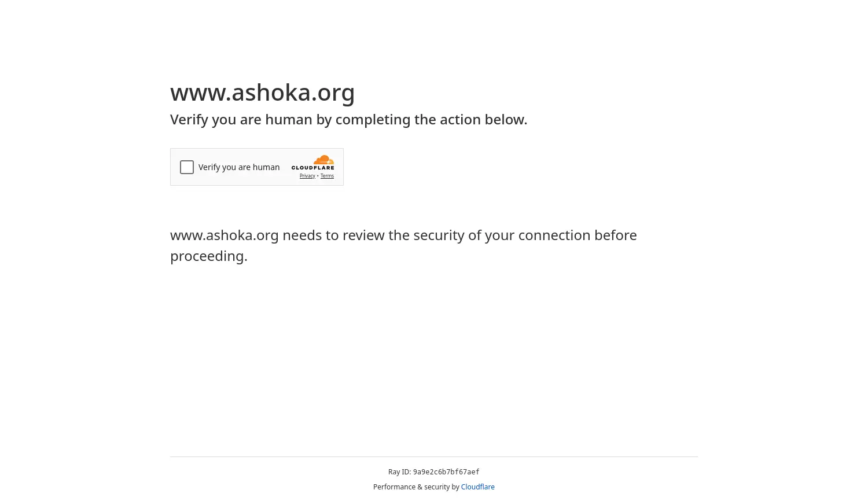Image resolution: width=868 pixels, height=501 pixels.
Task: Click the Cloudflare link in the page footer
Action: [x=477, y=487]
